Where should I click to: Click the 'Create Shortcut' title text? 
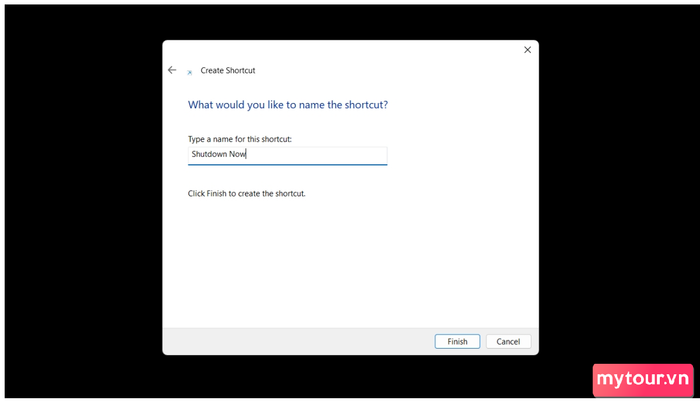click(x=228, y=71)
